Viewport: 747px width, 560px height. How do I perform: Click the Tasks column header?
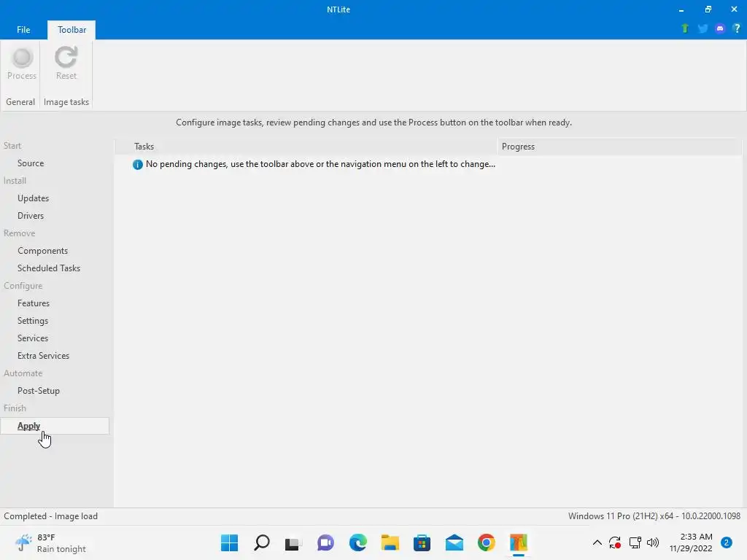(306, 147)
